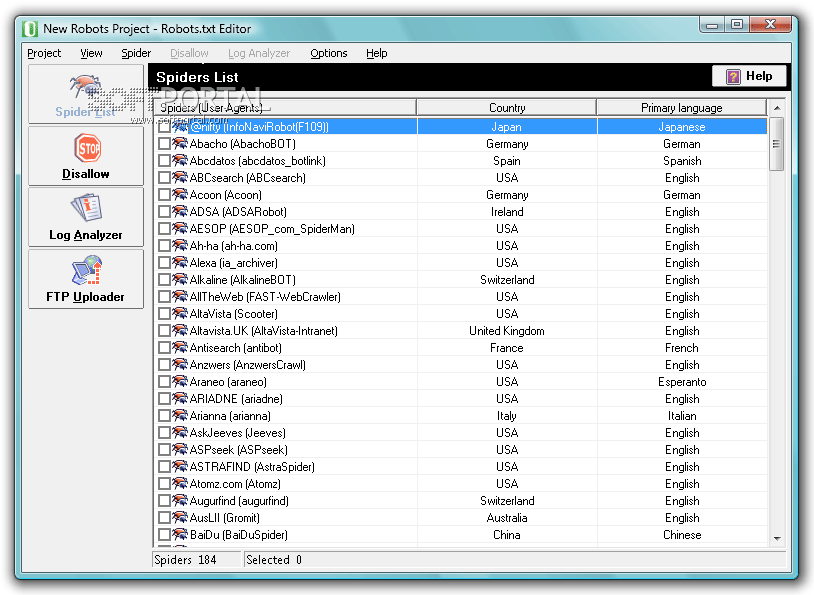Toggle the Abacho checkbox
Screen dimensions: 814x595
pos(164,144)
